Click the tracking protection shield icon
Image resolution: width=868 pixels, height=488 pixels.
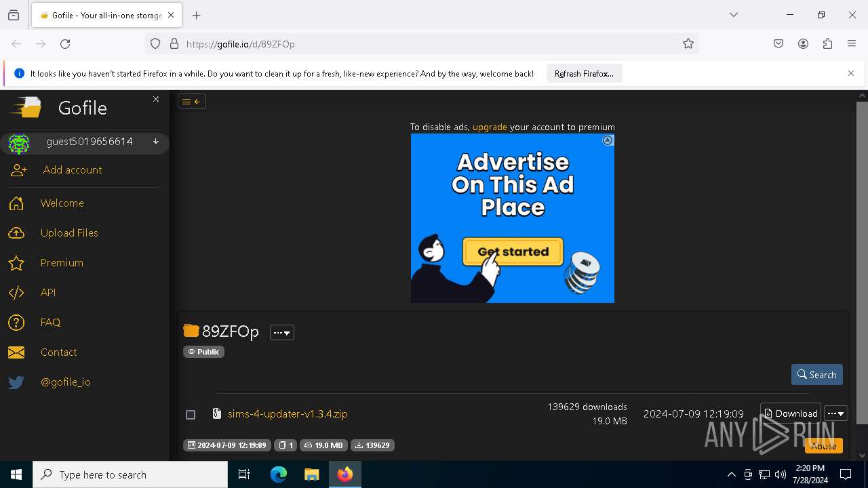[155, 44]
